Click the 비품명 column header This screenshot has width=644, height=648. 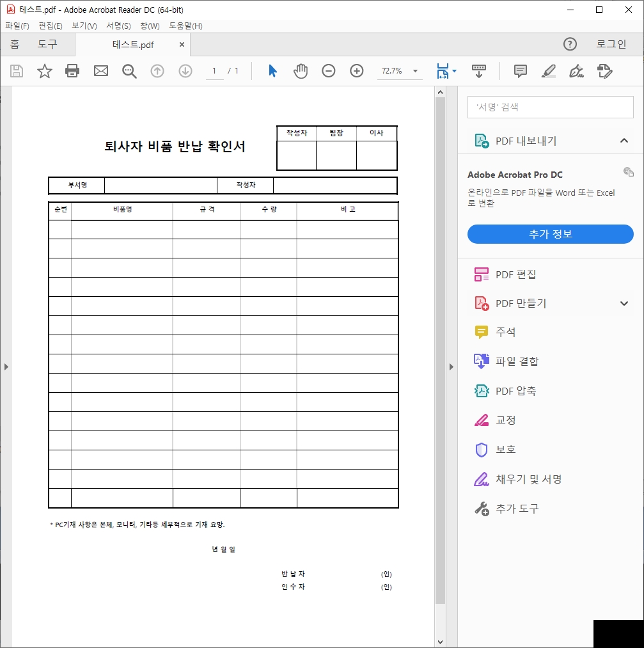(122, 210)
